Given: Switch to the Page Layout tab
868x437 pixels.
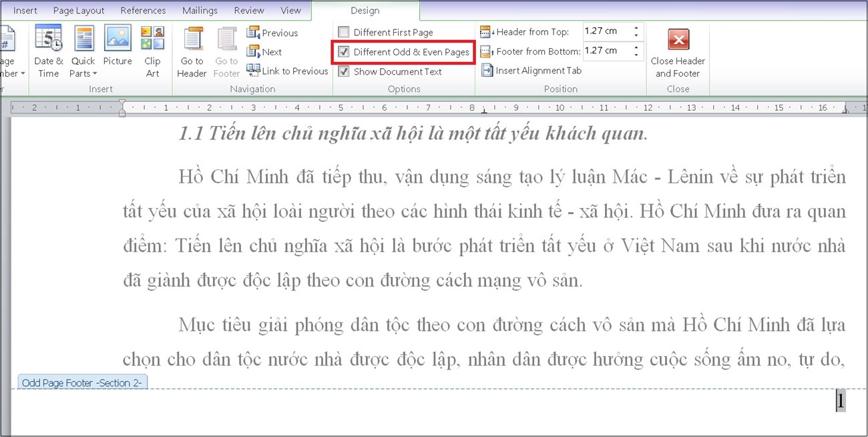Looking at the screenshot, I should coord(78,10).
